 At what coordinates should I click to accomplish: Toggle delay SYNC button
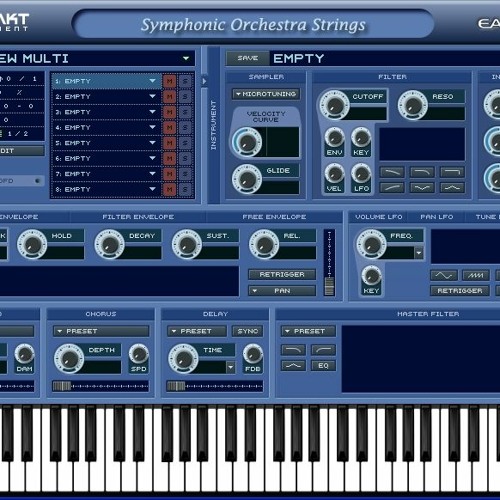(x=248, y=331)
